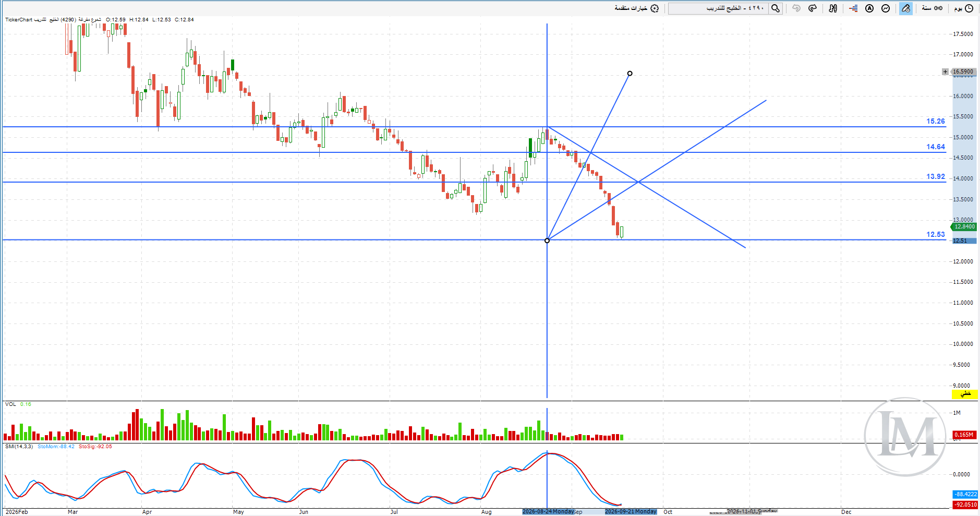Open the year range period selector
980x516 pixels.
(x=932, y=8)
